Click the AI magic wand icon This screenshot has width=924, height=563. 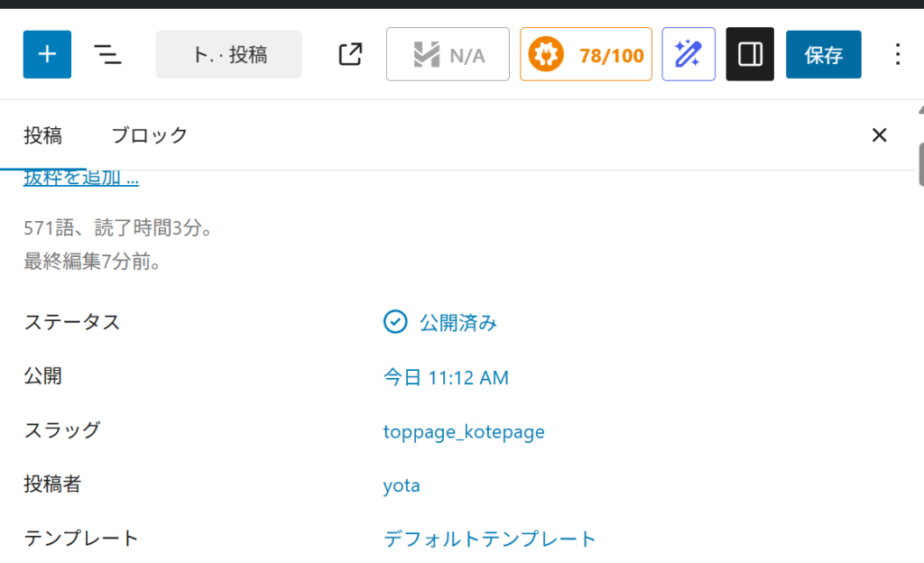tap(688, 54)
